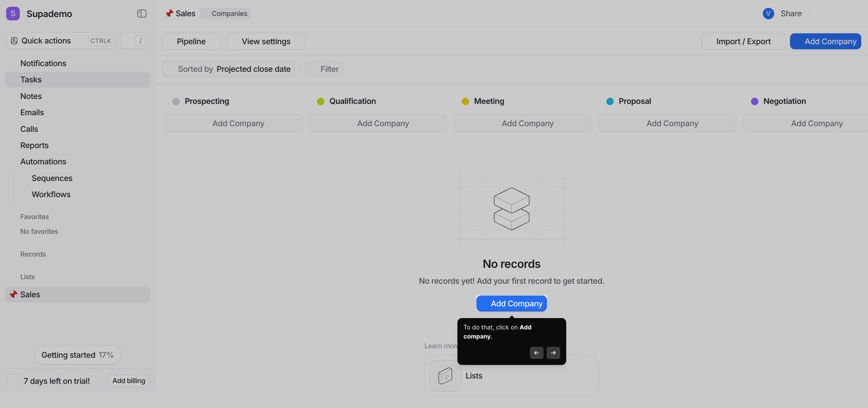The height and width of the screenshot is (408, 868).
Task: Open the View settings menu
Action: coord(266,41)
